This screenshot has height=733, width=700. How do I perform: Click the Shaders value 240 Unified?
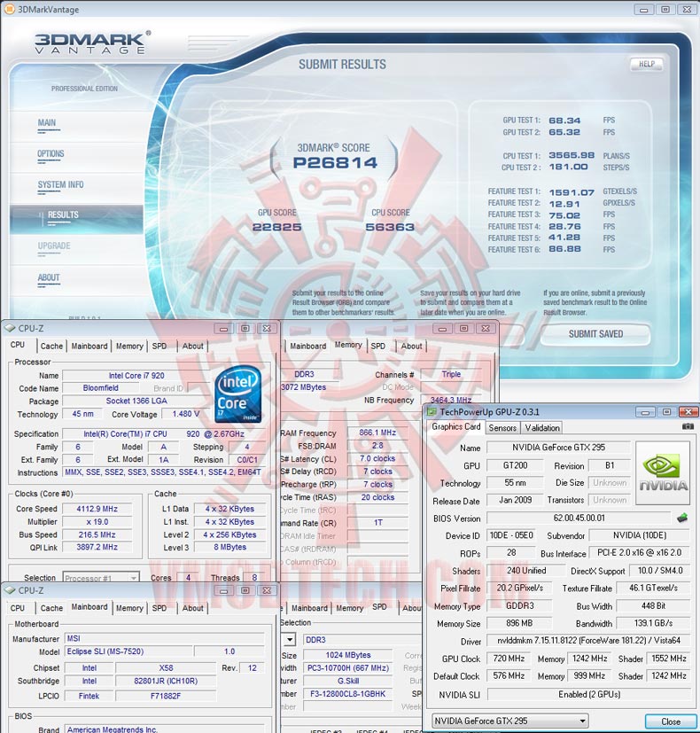[526, 570]
